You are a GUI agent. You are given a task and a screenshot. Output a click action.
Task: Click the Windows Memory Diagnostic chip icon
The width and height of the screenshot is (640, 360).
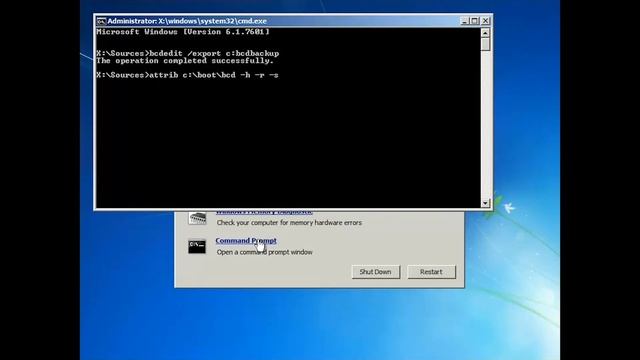pos(197,218)
